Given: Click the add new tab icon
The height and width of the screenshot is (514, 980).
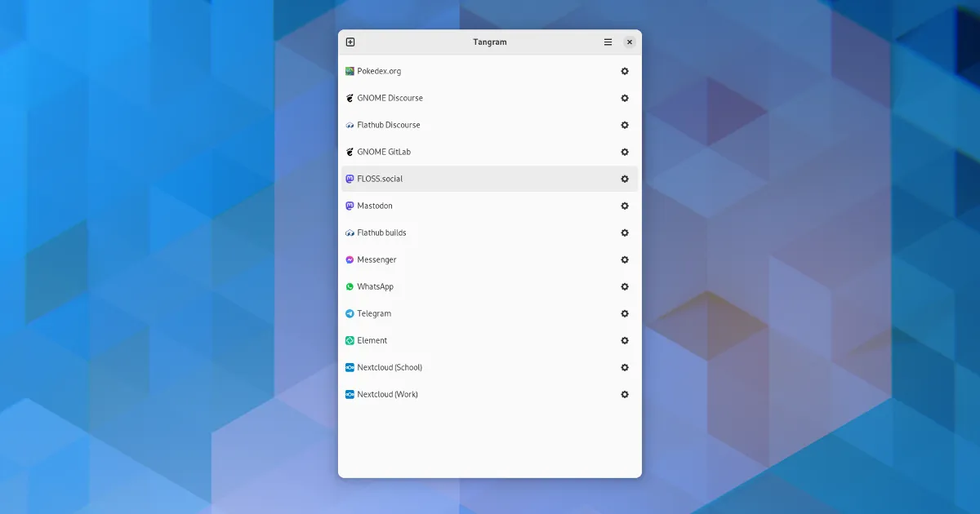Looking at the screenshot, I should click(x=350, y=42).
